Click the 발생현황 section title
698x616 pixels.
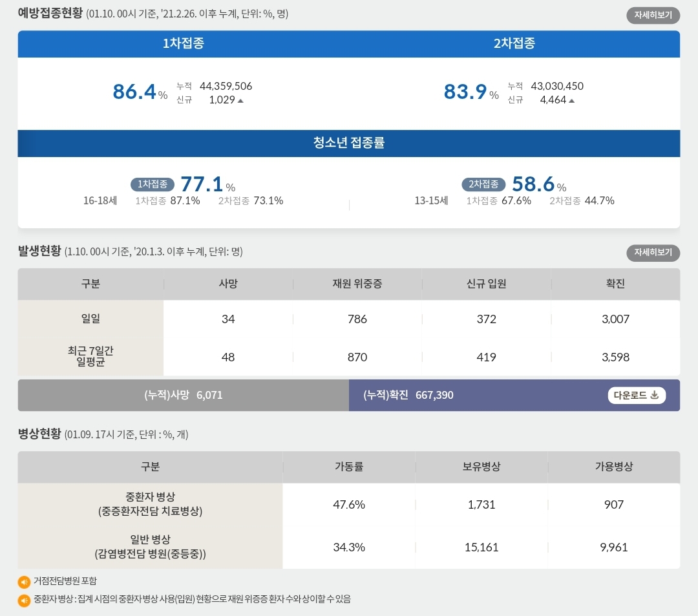coord(39,251)
